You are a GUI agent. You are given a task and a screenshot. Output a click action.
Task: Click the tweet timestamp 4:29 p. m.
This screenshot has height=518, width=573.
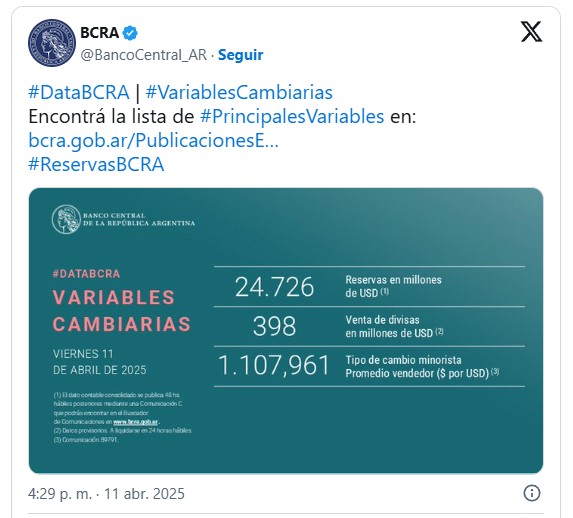click(x=60, y=494)
